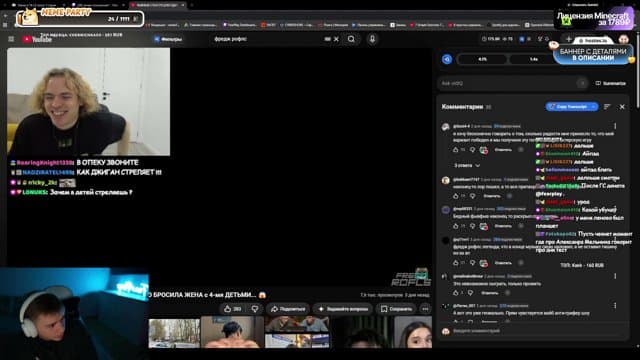The height and width of the screenshot is (360, 640).
Task: Open a new browser tab with plus
Action: (192, 5)
